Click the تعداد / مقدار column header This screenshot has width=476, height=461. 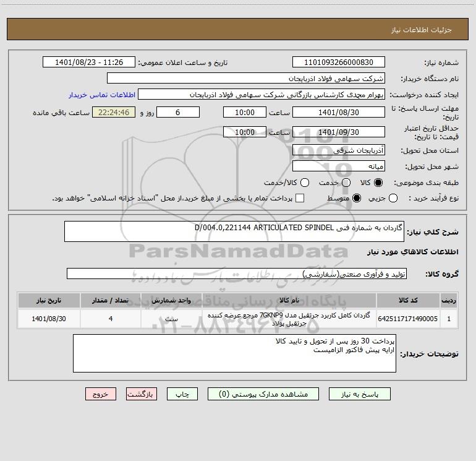111,301
